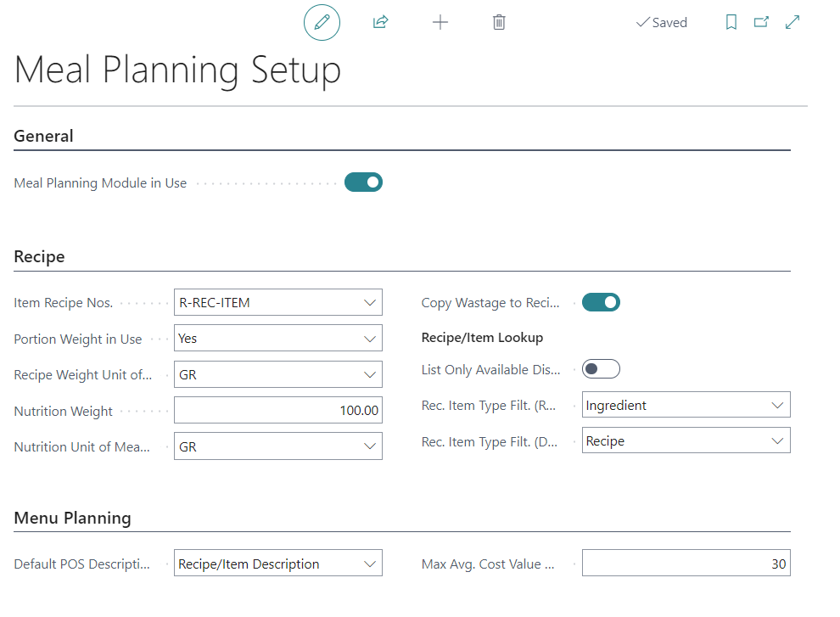840x617 pixels.
Task: Click the share icon in toolbar
Action: click(380, 23)
